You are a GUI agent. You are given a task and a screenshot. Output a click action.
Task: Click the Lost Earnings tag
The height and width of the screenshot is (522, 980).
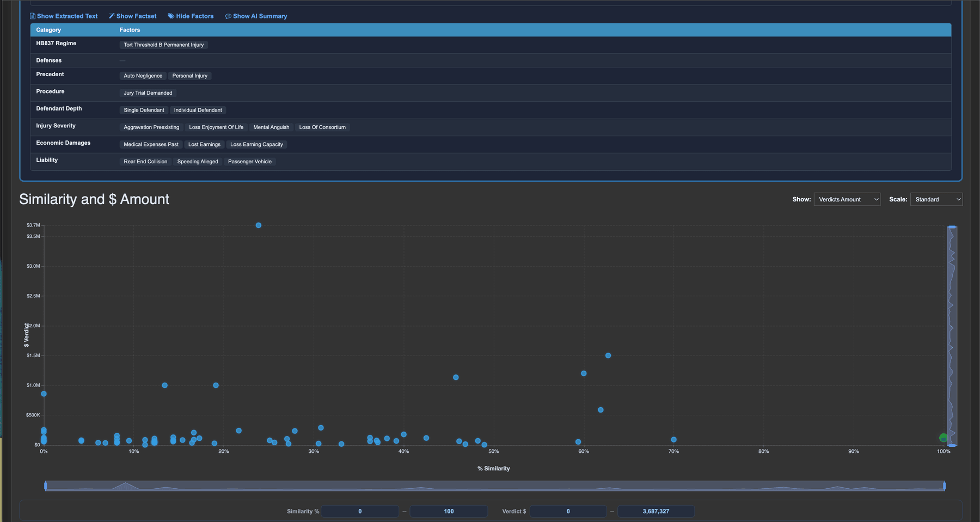(x=204, y=145)
